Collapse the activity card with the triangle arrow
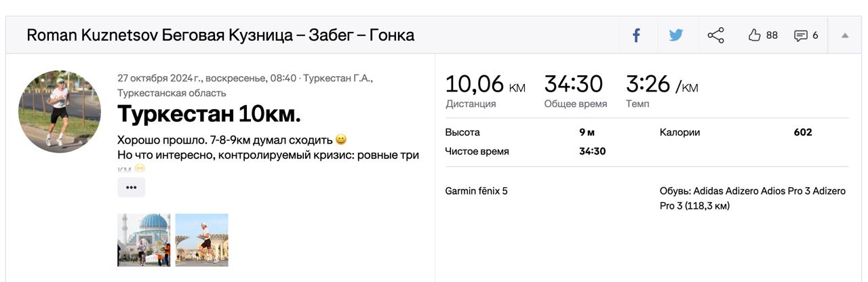 (x=845, y=35)
